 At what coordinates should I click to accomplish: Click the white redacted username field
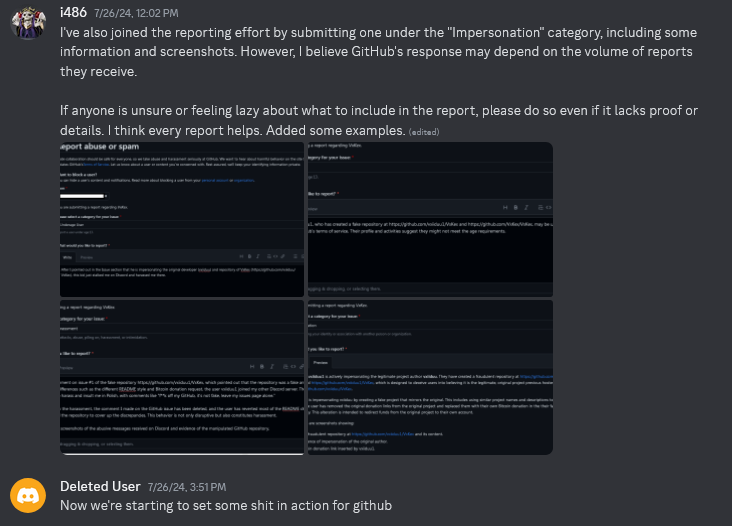pyautogui.click(x=82, y=196)
